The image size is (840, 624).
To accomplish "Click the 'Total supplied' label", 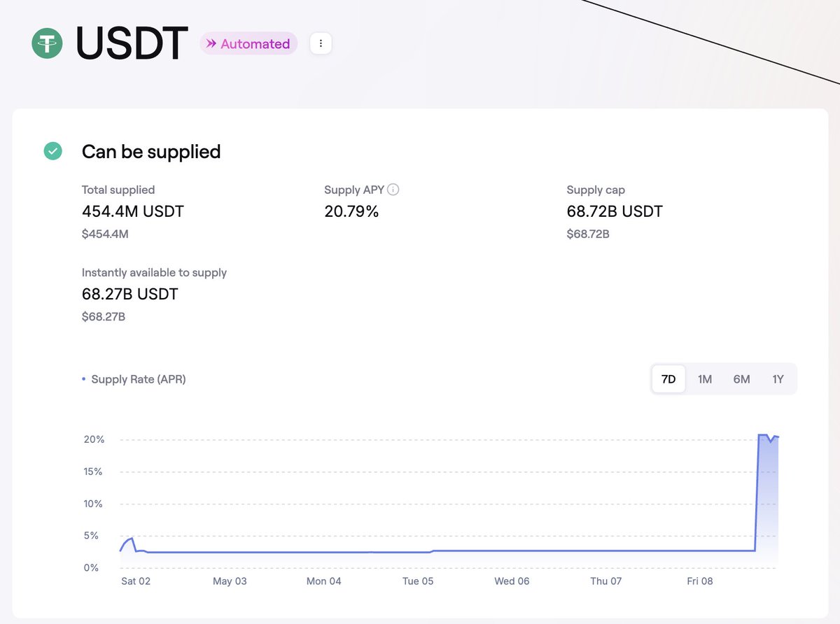I will 118,190.
